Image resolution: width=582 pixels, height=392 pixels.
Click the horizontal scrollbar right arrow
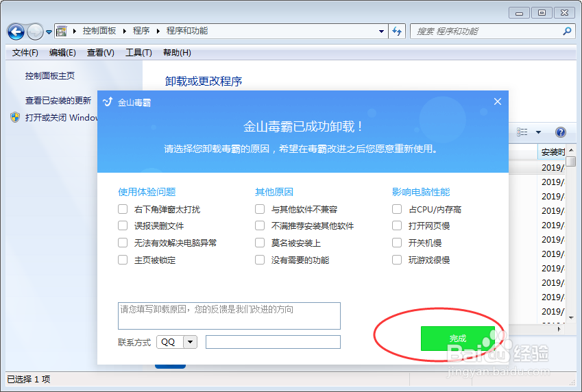pos(559,329)
